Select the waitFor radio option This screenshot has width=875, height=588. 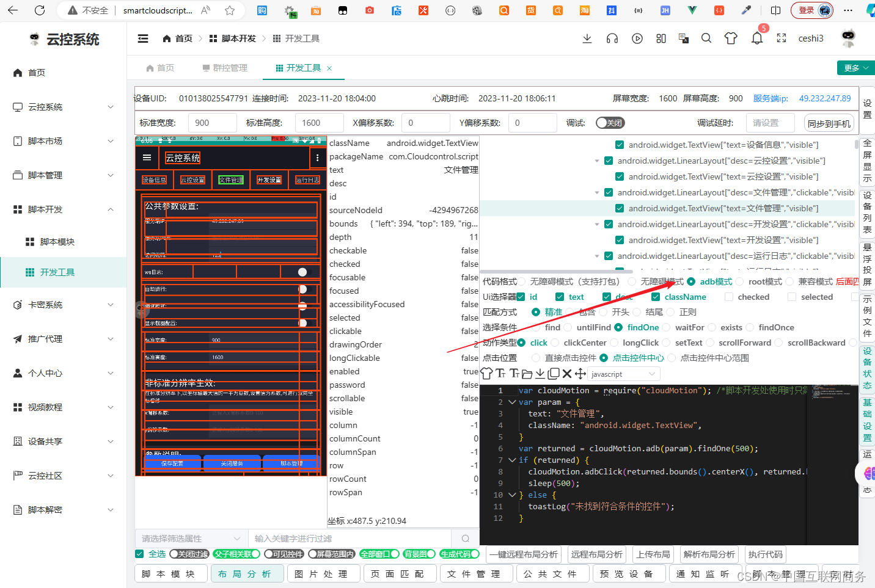pos(666,327)
